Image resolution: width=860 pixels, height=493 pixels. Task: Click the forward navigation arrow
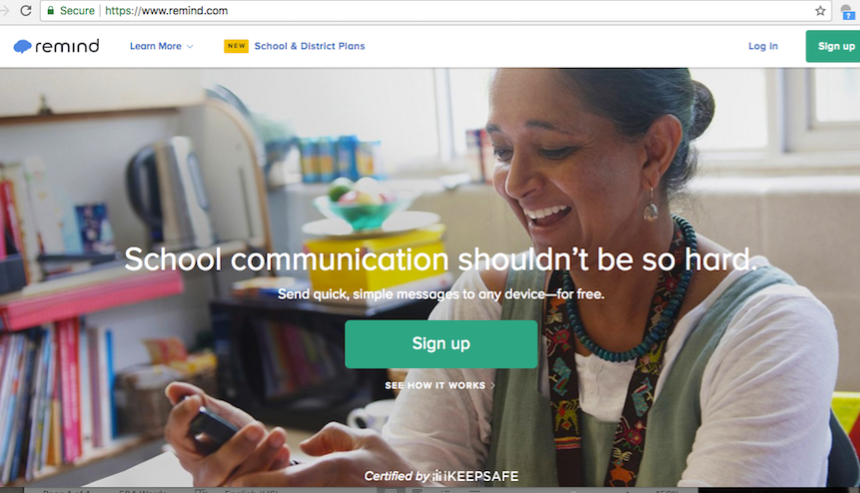pyautogui.click(x=5, y=10)
